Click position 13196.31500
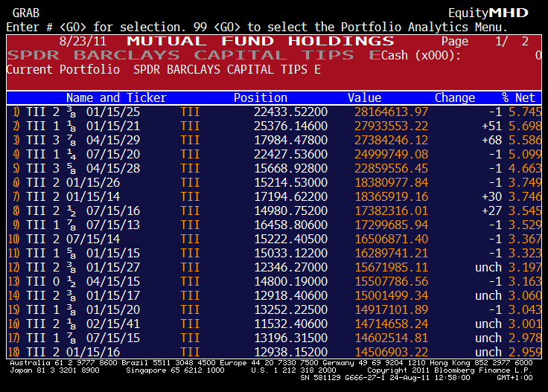Viewport: 548px width, 392px height. coord(291,338)
